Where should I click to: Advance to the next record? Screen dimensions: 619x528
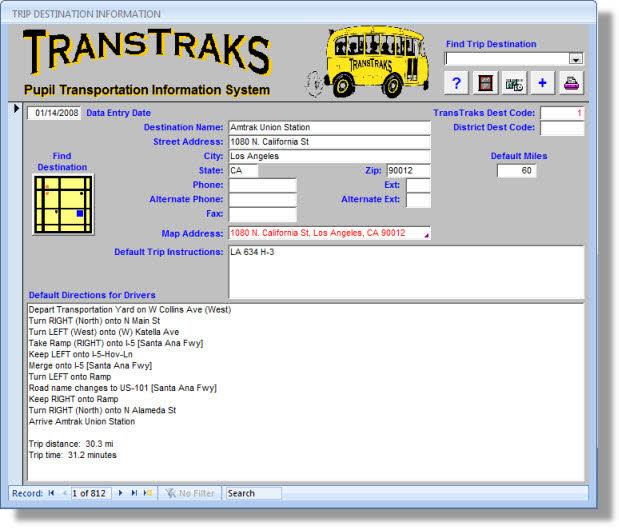(x=121, y=493)
